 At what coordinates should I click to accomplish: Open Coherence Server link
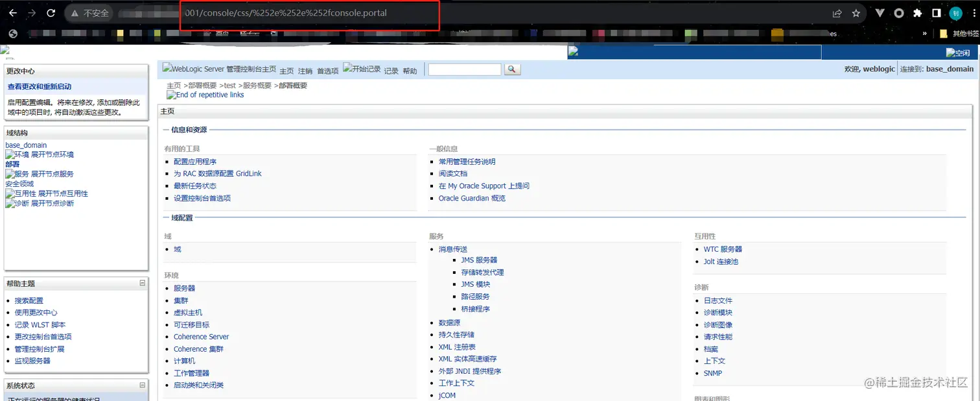click(x=201, y=337)
